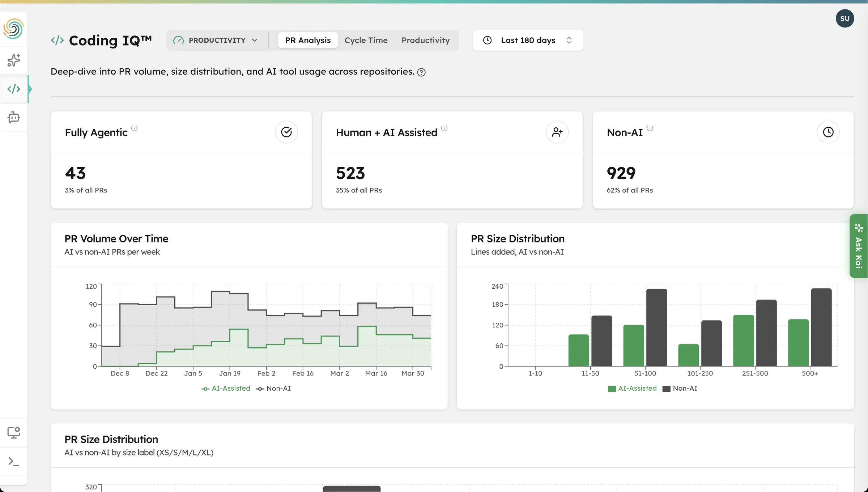Switch to the Cycle Time tab
The height and width of the screenshot is (492, 868).
pos(366,40)
